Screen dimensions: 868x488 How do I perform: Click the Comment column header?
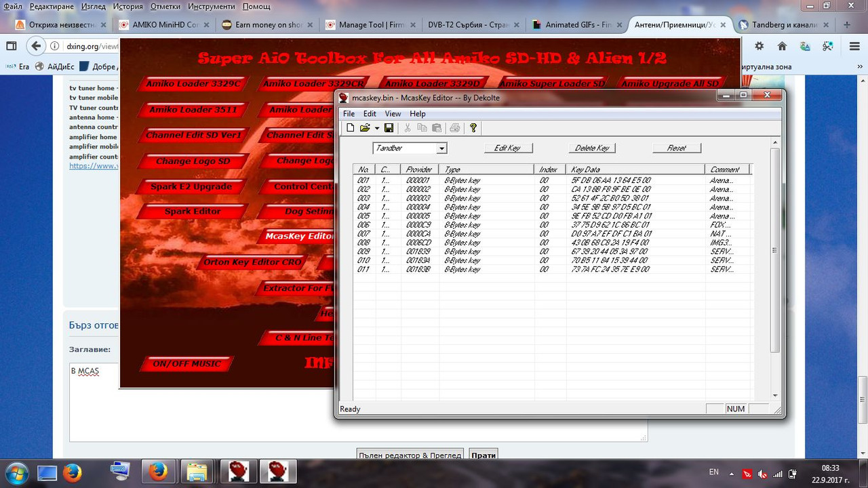(x=726, y=169)
